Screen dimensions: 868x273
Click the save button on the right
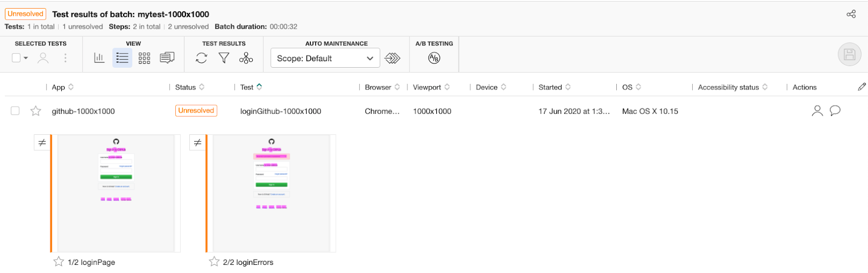click(849, 54)
